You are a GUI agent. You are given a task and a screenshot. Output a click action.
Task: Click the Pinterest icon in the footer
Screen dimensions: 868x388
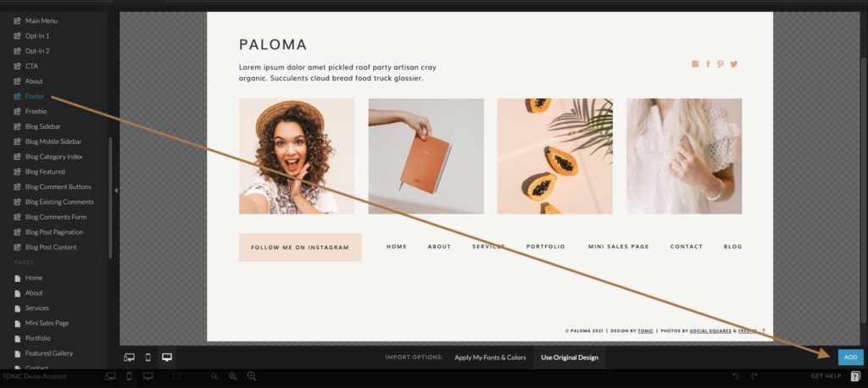pyautogui.click(x=721, y=64)
